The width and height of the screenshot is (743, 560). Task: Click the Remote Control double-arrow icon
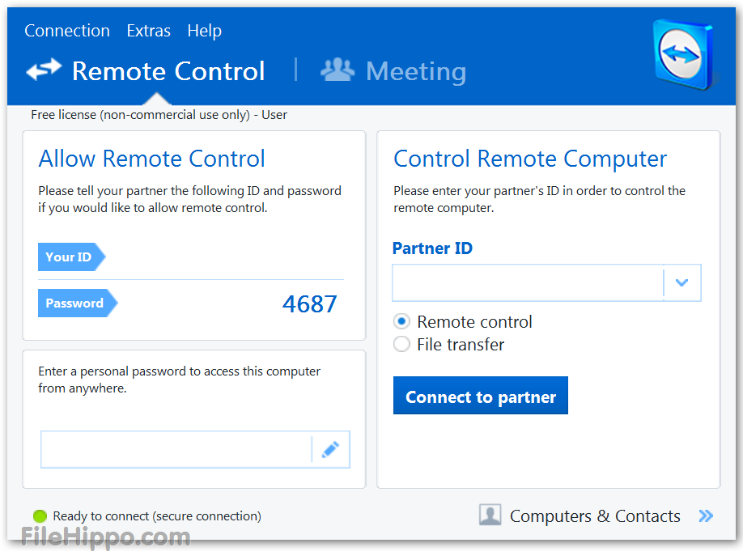[44, 70]
